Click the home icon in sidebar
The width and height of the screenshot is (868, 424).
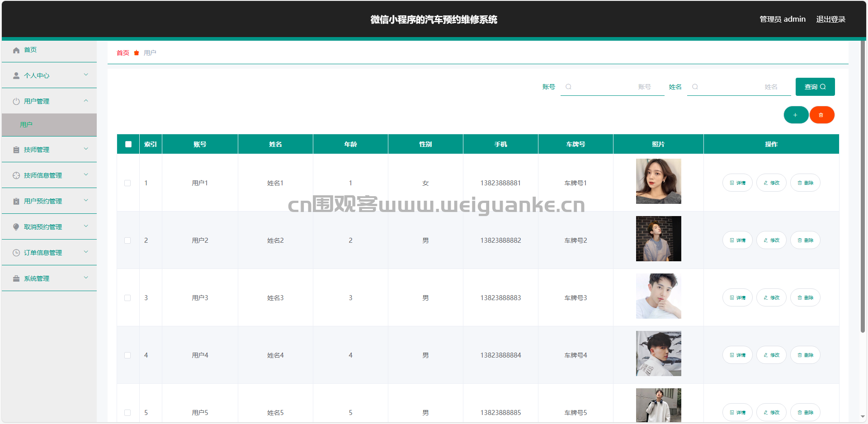(16, 50)
